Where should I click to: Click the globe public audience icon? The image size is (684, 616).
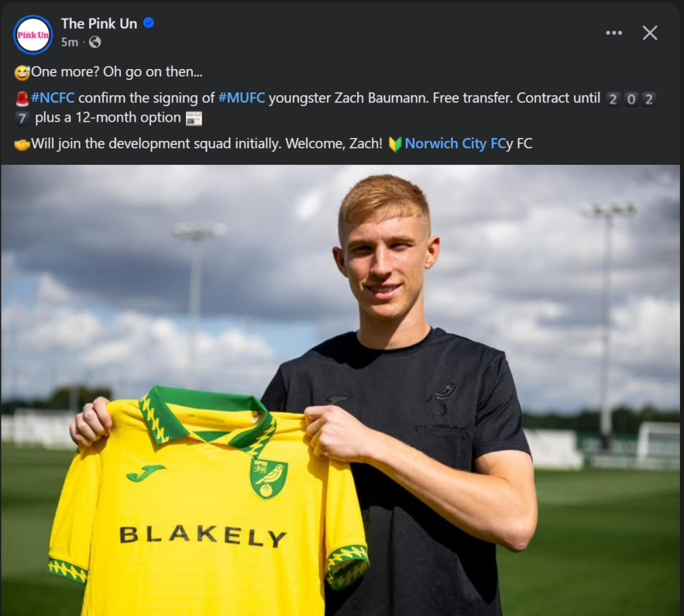[95, 42]
